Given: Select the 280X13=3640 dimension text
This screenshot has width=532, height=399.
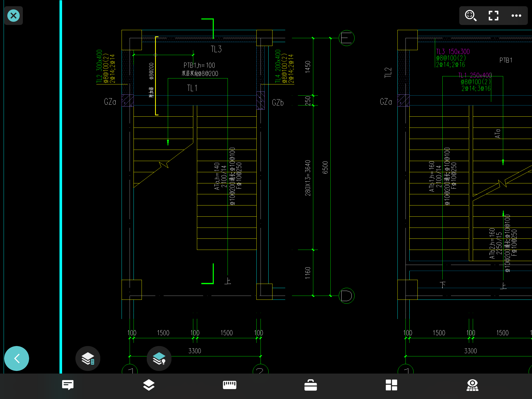Looking at the screenshot, I should (x=308, y=178).
